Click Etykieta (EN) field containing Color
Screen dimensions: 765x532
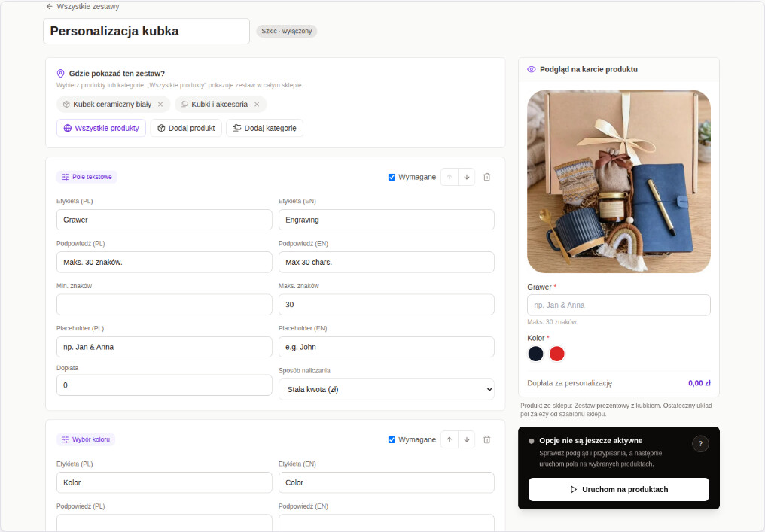tap(386, 483)
